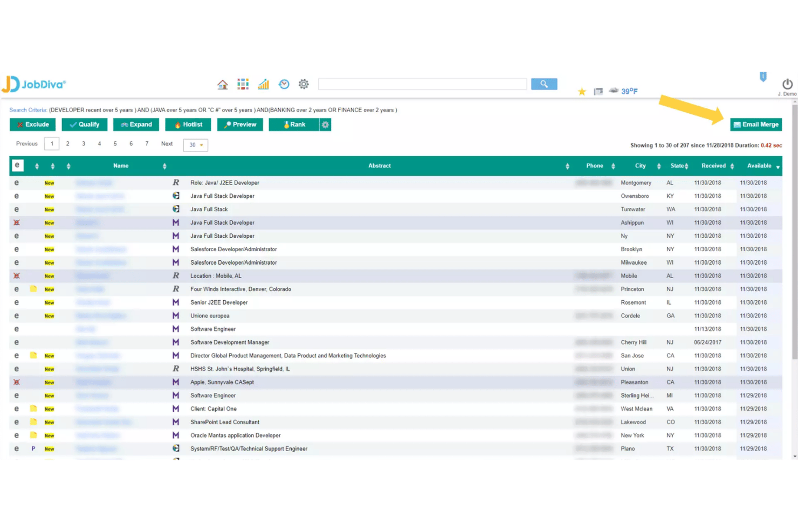Toggle e selector for Brooklyn row
798x532 pixels.
point(17,249)
